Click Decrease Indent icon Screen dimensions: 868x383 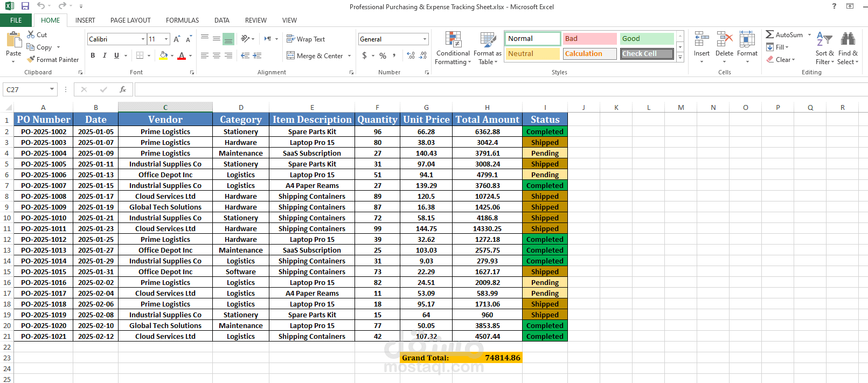[245, 55]
